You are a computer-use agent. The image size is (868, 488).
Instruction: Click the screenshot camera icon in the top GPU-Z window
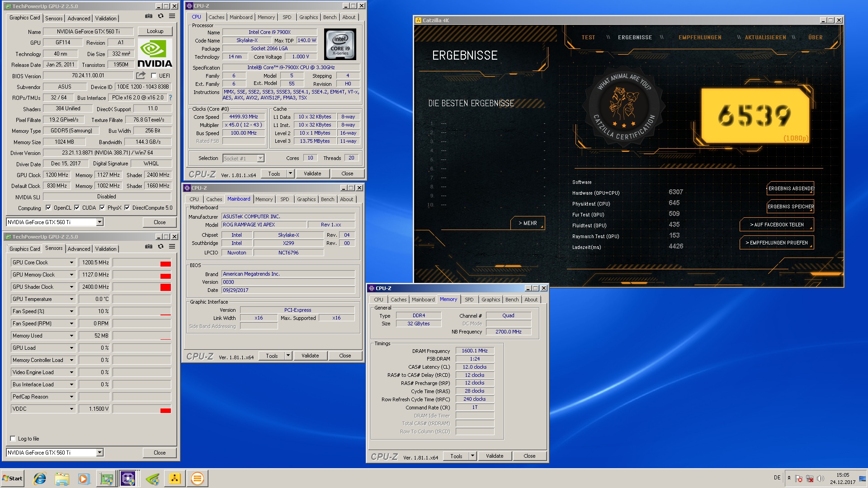tap(149, 16)
